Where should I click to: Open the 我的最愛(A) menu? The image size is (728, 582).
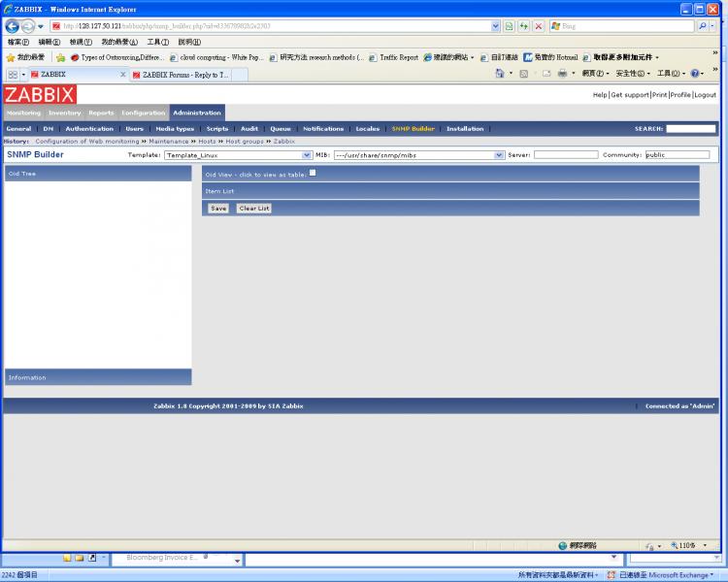[x=119, y=42]
